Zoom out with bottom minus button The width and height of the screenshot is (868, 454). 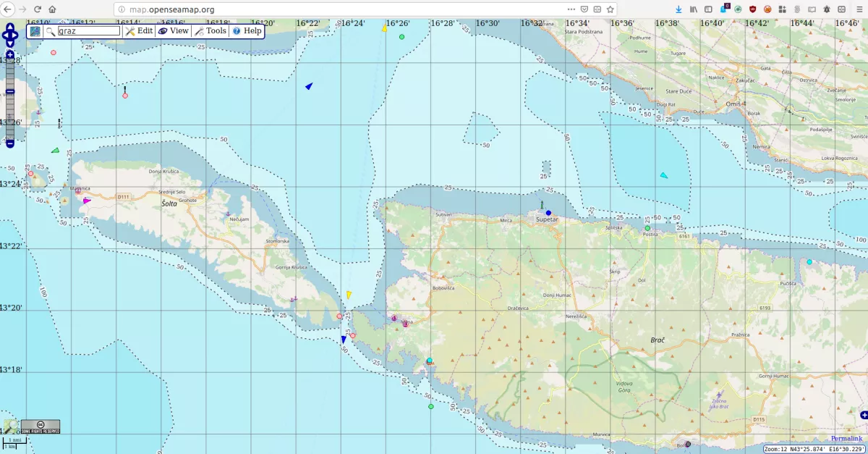10,143
